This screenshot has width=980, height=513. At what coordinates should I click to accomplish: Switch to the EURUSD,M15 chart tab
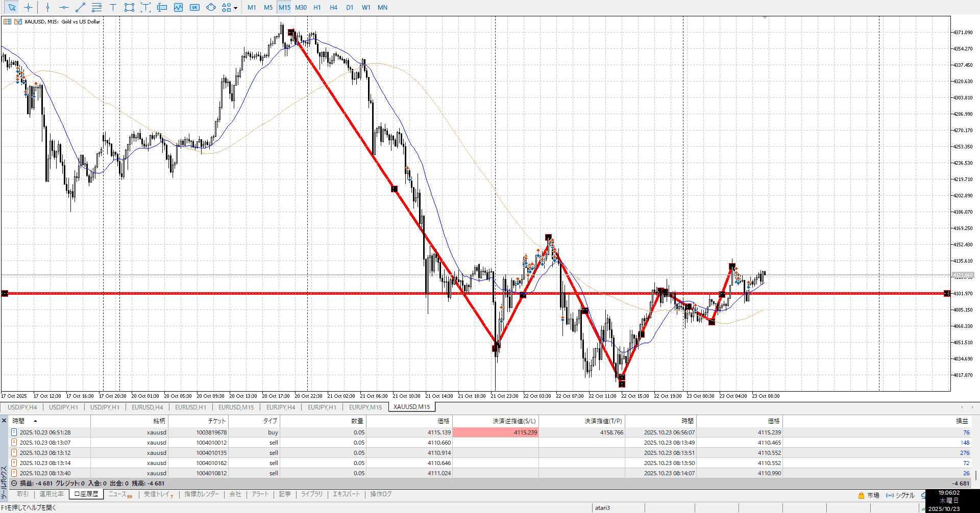tap(236, 407)
